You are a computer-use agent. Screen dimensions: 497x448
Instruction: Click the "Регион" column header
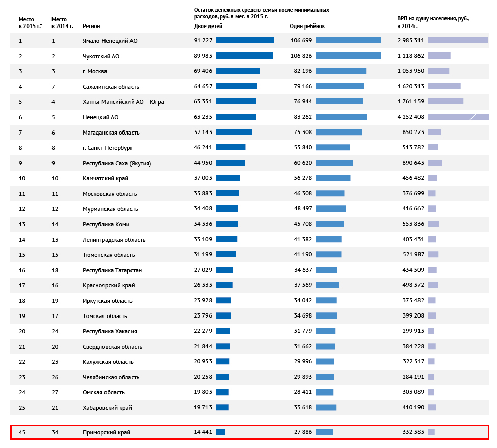(91, 26)
